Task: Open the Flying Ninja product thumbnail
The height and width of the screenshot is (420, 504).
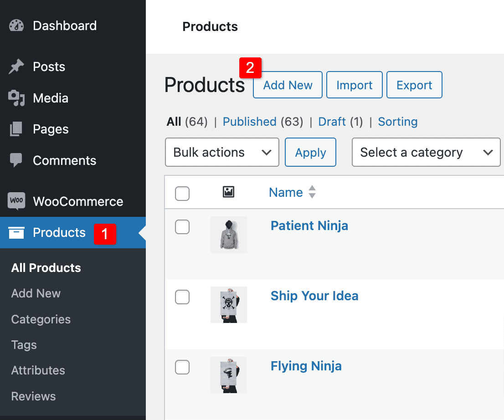Action: [x=228, y=375]
